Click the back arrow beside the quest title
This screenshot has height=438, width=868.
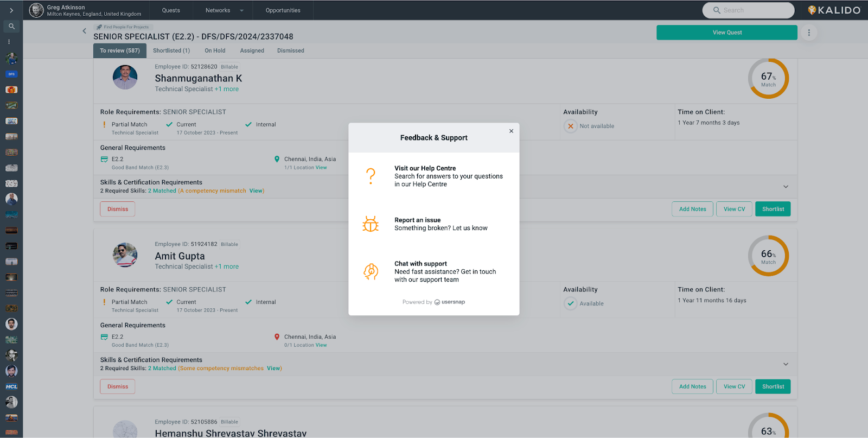pyautogui.click(x=84, y=31)
